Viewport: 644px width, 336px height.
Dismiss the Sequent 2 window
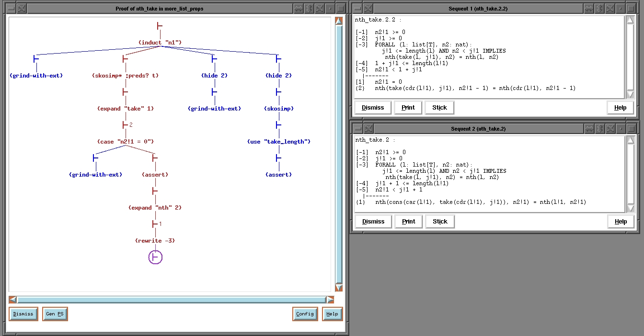click(x=373, y=222)
